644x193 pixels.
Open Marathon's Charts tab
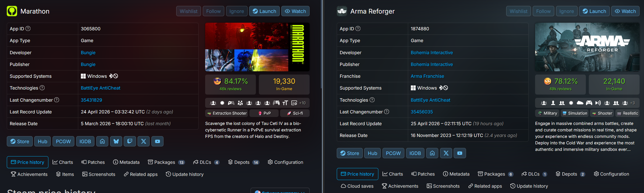tap(63, 162)
